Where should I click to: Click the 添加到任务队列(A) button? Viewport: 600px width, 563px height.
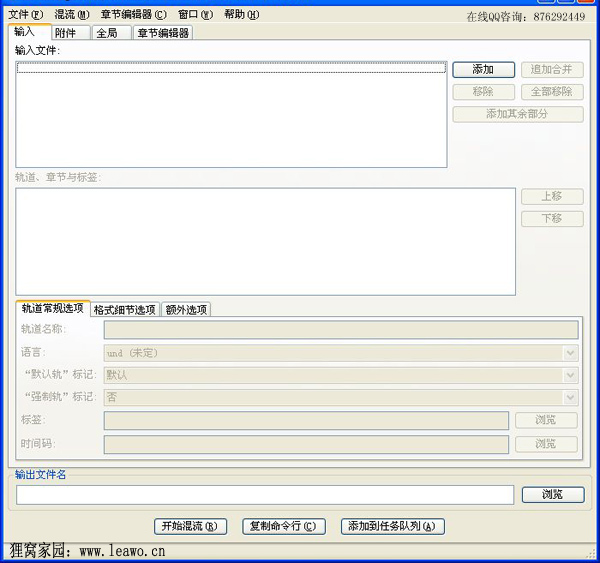coord(393,526)
